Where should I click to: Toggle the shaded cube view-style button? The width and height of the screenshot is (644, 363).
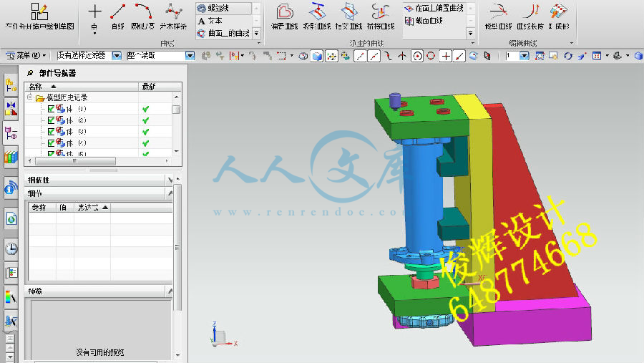coord(317,56)
